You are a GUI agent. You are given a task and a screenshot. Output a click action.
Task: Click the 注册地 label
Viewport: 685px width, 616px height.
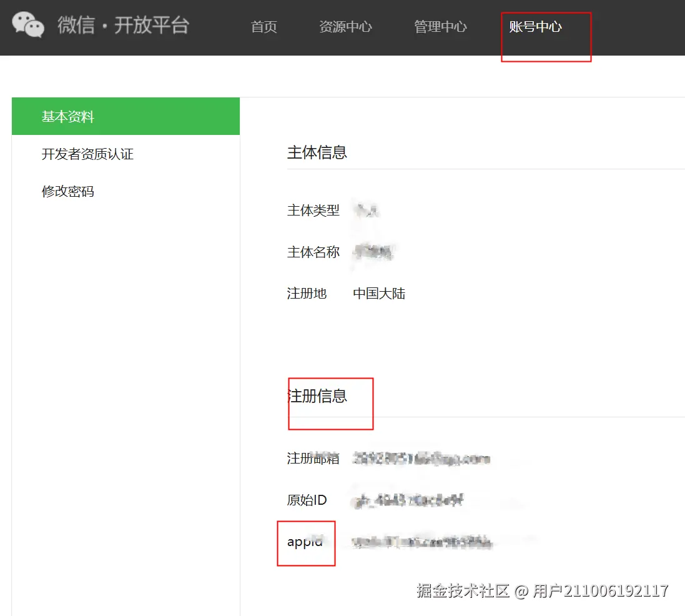pyautogui.click(x=307, y=294)
